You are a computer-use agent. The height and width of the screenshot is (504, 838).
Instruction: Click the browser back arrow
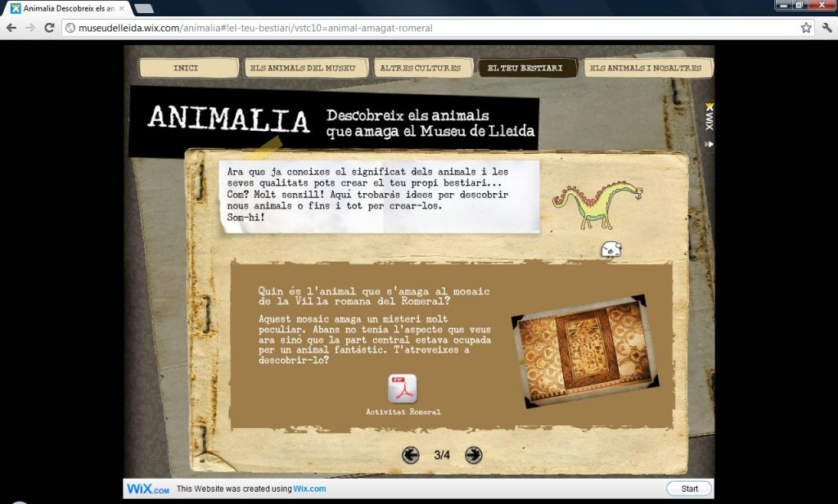point(11,28)
